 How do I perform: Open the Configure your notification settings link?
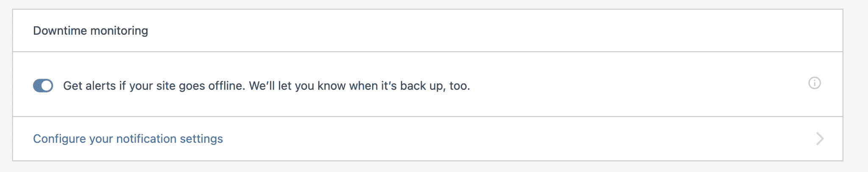128,139
